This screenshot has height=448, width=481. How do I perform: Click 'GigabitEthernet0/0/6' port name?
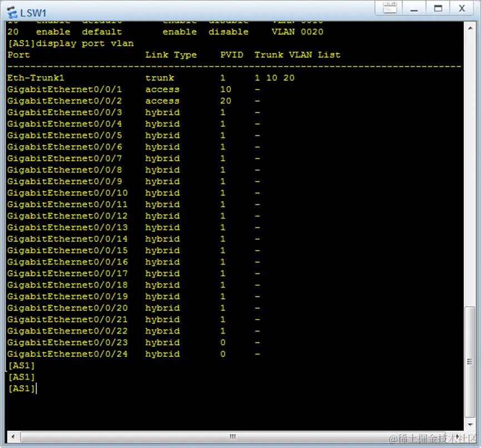pos(65,147)
